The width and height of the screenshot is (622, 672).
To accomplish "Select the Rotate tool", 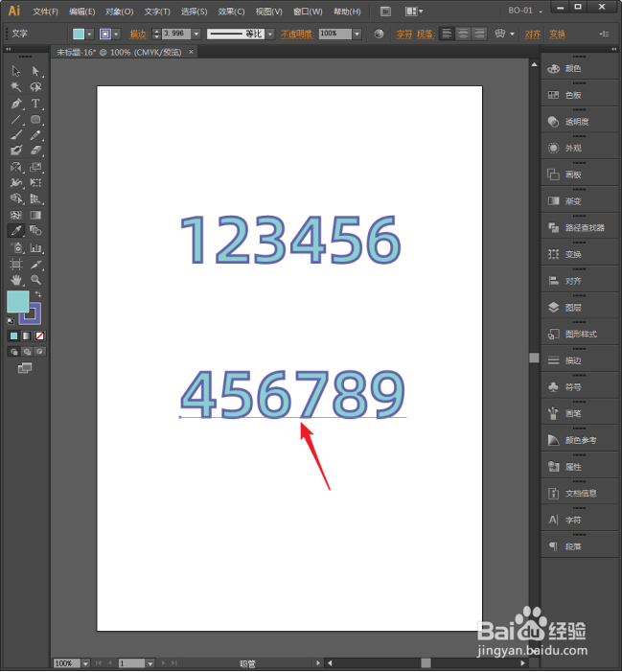I will 16,167.
